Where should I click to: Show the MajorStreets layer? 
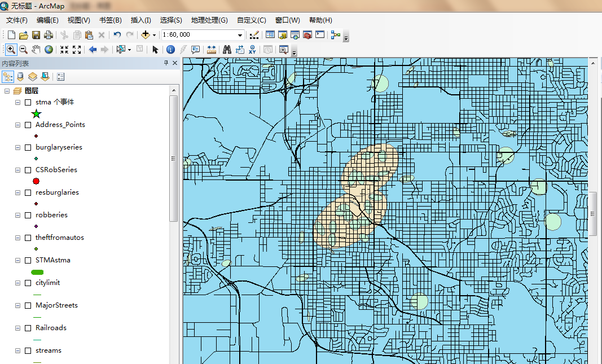(x=28, y=306)
